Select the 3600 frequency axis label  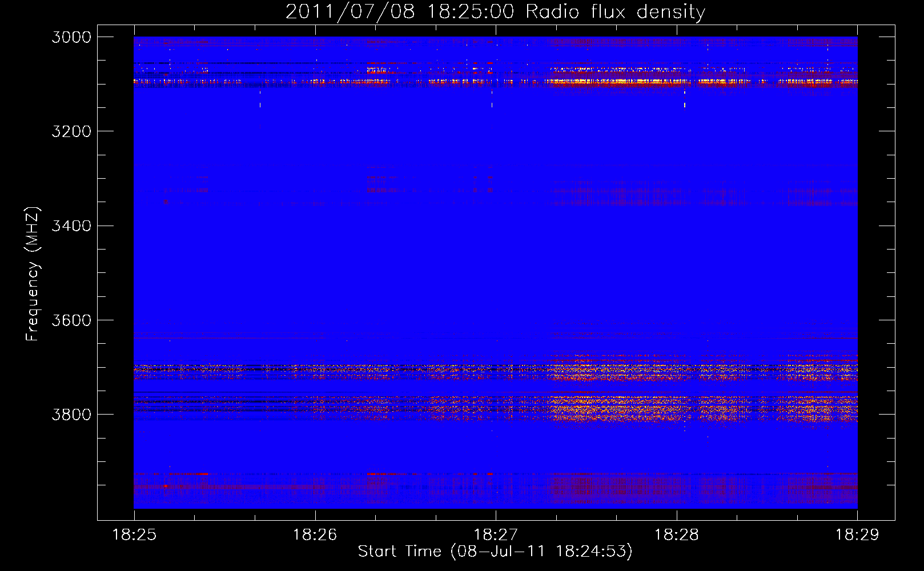point(71,320)
